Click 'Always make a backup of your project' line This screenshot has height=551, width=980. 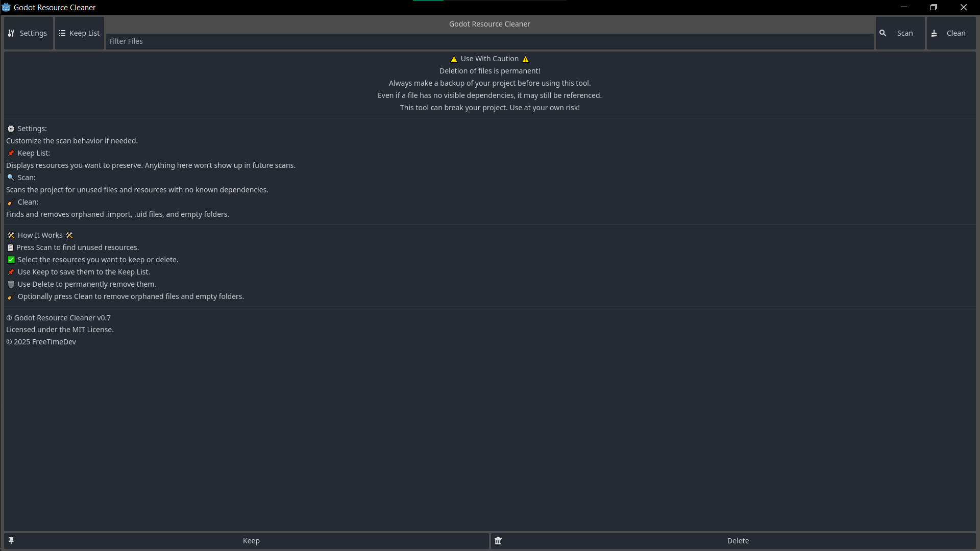coord(489,83)
